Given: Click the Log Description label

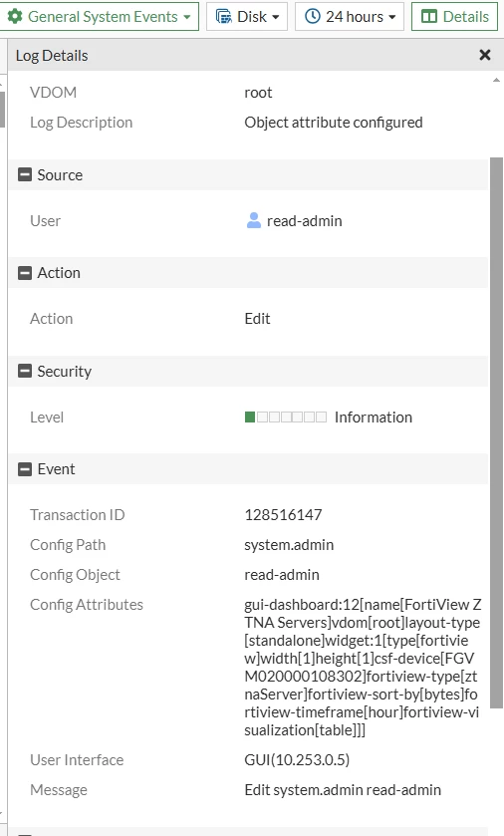Looking at the screenshot, I should click(81, 123).
